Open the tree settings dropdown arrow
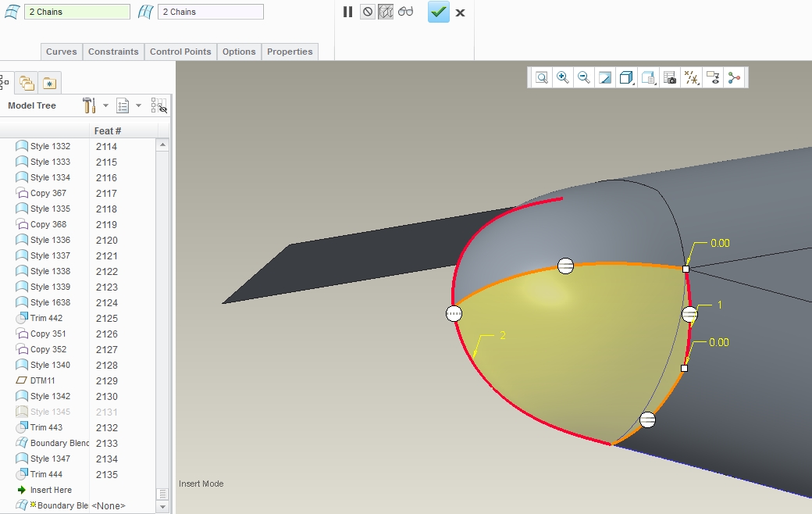Screen dimensions: 812x514 105,105
